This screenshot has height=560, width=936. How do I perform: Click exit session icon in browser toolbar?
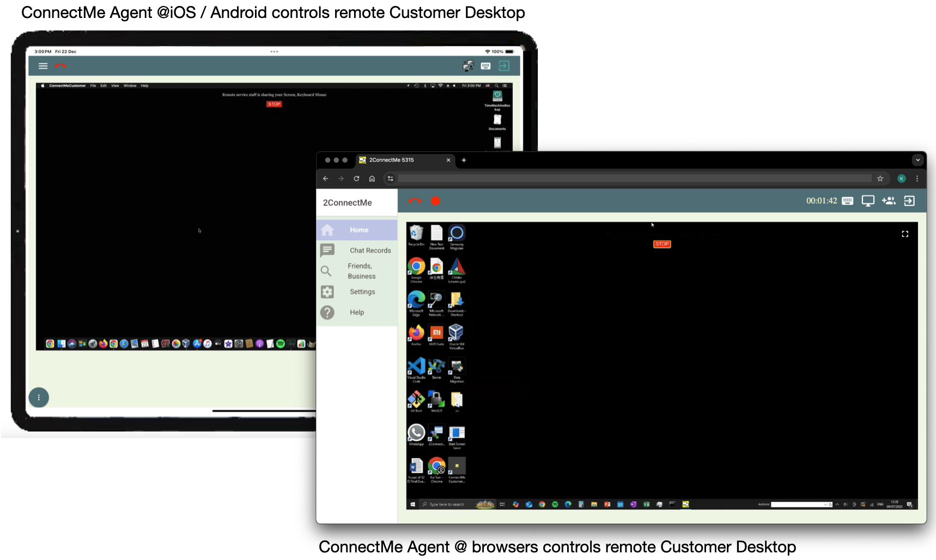(909, 201)
